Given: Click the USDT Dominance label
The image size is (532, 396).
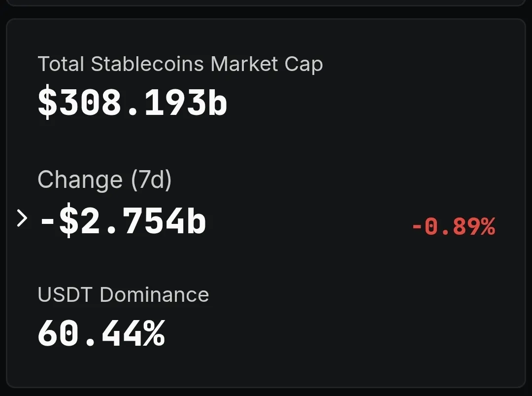Looking at the screenshot, I should pyautogui.click(x=123, y=295).
